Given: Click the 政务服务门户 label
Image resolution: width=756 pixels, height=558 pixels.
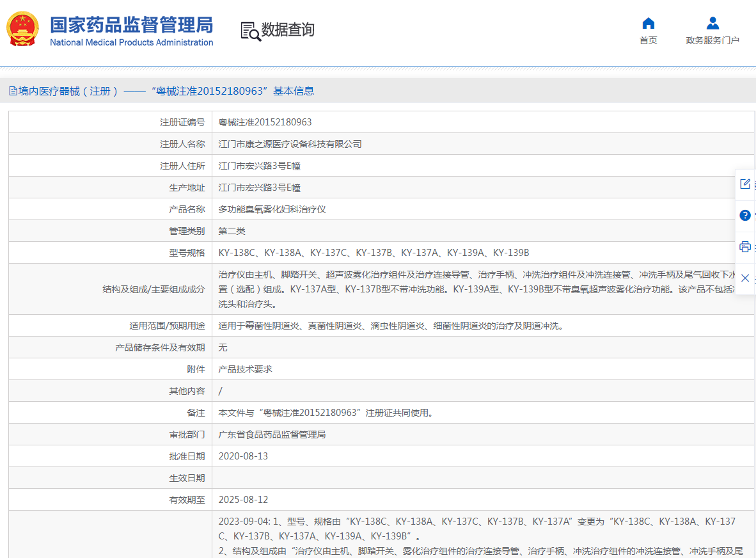Looking at the screenshot, I should pos(713,40).
